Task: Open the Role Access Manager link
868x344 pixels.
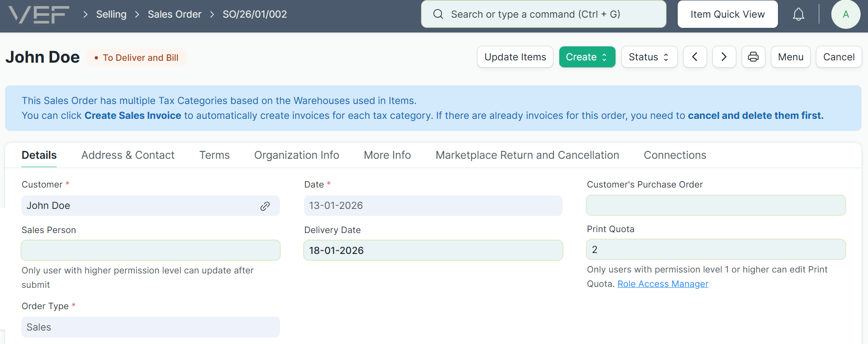Action: pyautogui.click(x=662, y=284)
